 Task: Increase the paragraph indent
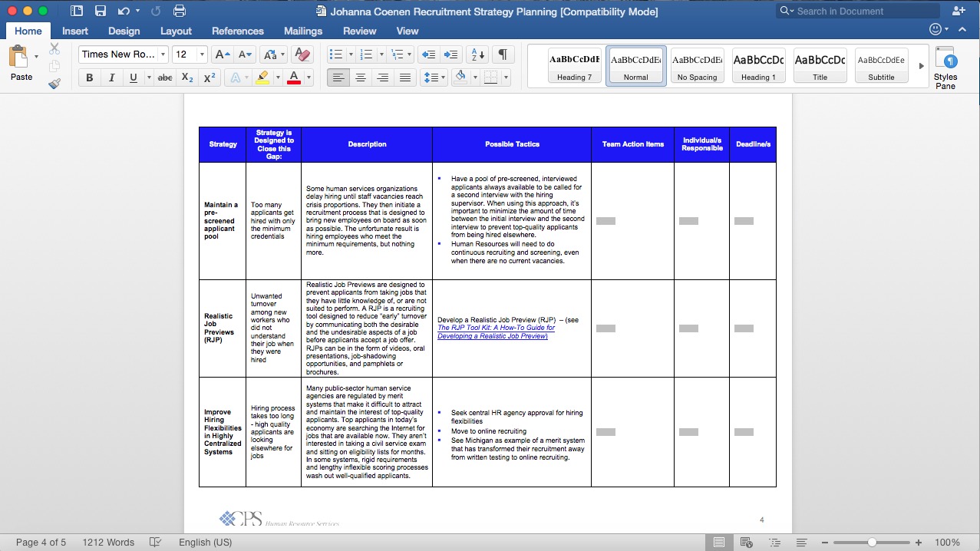coord(451,54)
